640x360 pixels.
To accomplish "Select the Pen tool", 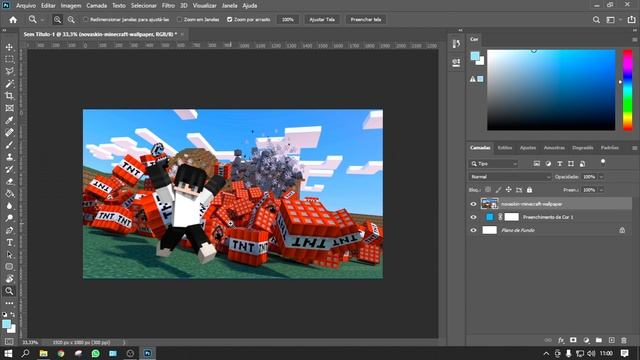I will [x=9, y=231].
